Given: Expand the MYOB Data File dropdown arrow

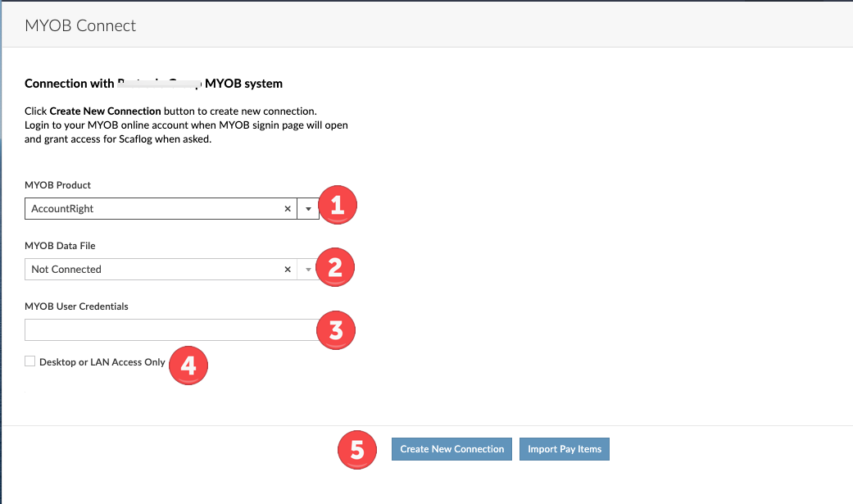Looking at the screenshot, I should [x=308, y=270].
